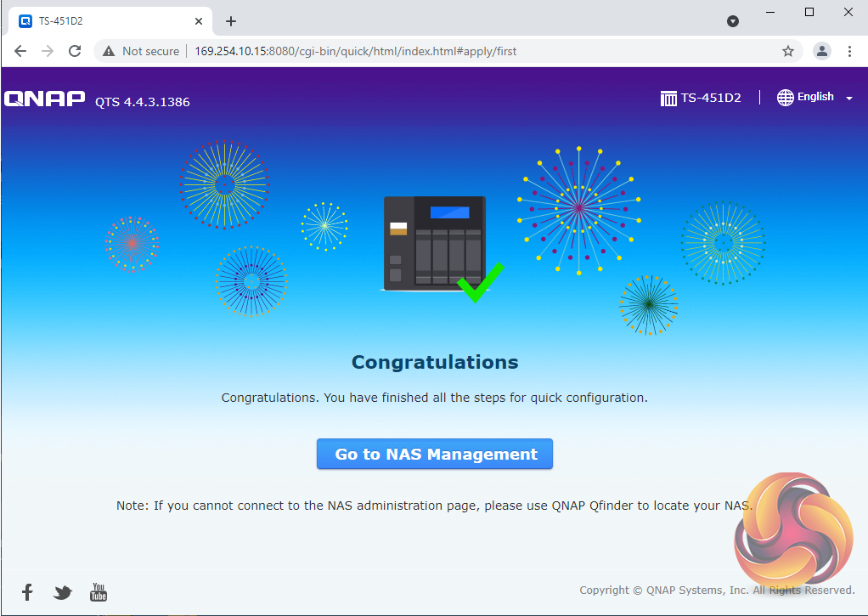Open the Chrome three-dot menu
The width and height of the screenshot is (868, 616).
click(x=849, y=52)
